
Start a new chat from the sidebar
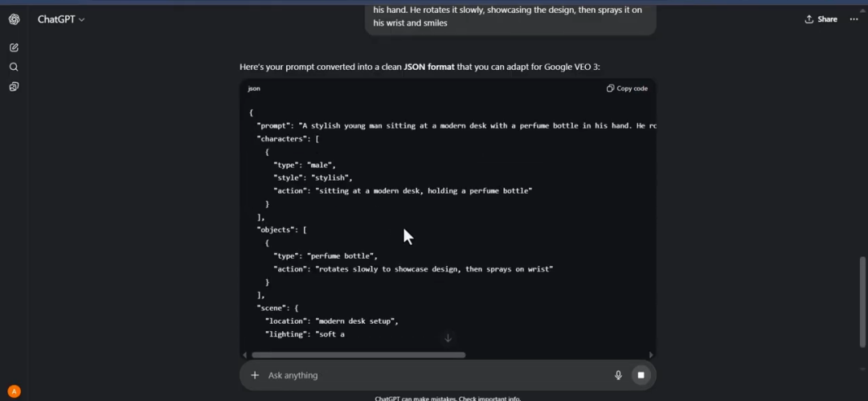click(x=14, y=47)
